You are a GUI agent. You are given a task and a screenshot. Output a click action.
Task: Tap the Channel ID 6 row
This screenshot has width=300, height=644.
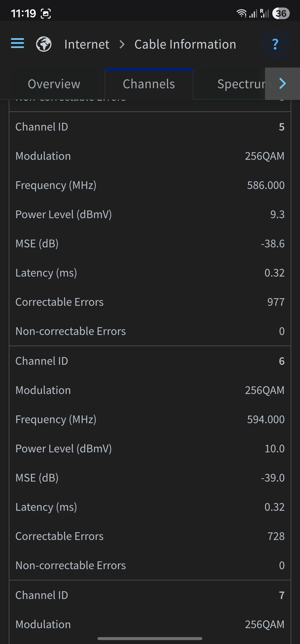click(150, 361)
